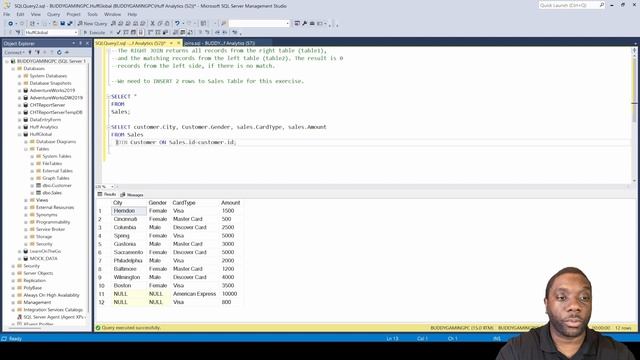Execute the query with the Execute button

click(x=94, y=33)
